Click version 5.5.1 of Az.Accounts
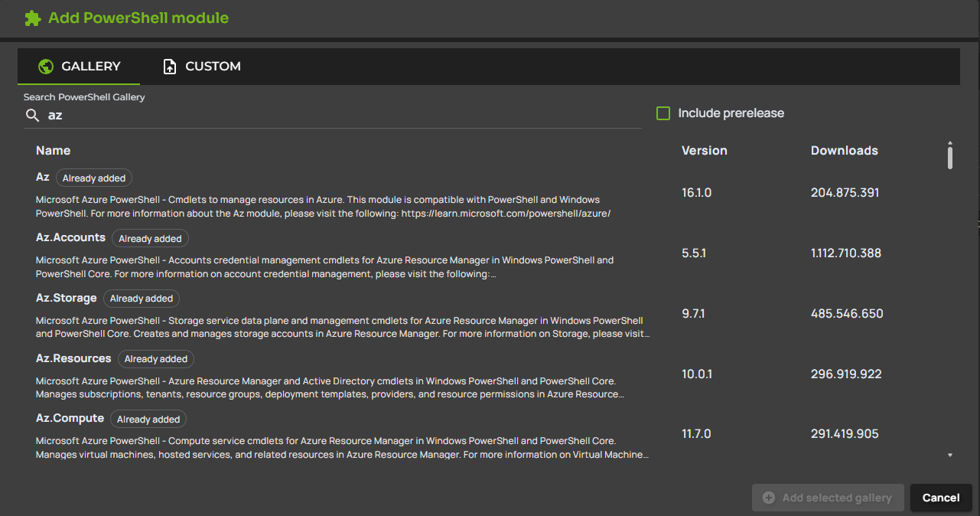The height and width of the screenshot is (516, 980). click(x=694, y=253)
